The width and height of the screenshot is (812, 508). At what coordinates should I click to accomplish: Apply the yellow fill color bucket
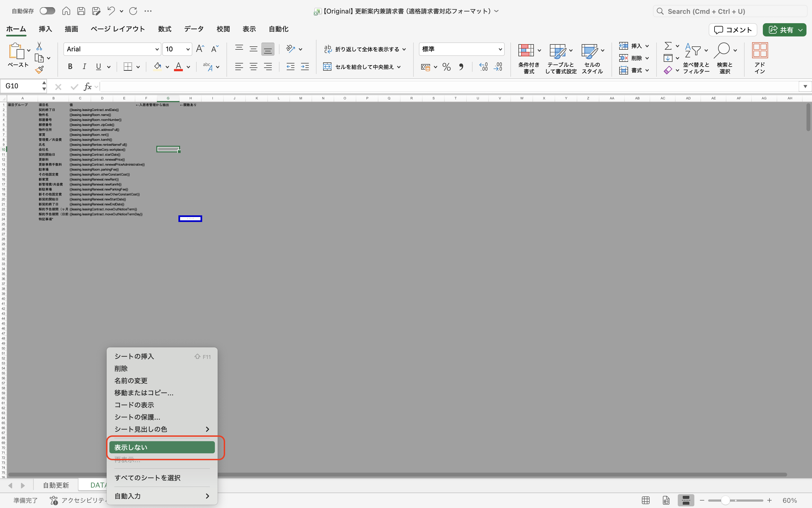click(157, 67)
